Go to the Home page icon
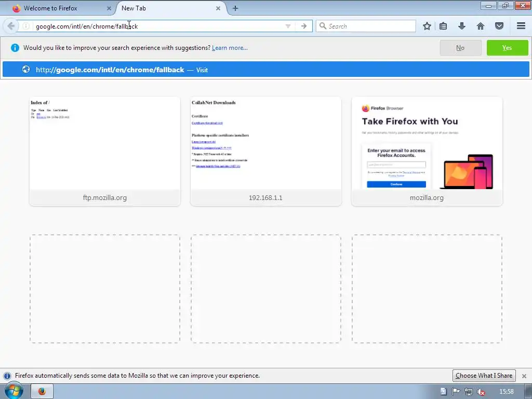Viewport: 532px width, 399px height. (x=481, y=26)
